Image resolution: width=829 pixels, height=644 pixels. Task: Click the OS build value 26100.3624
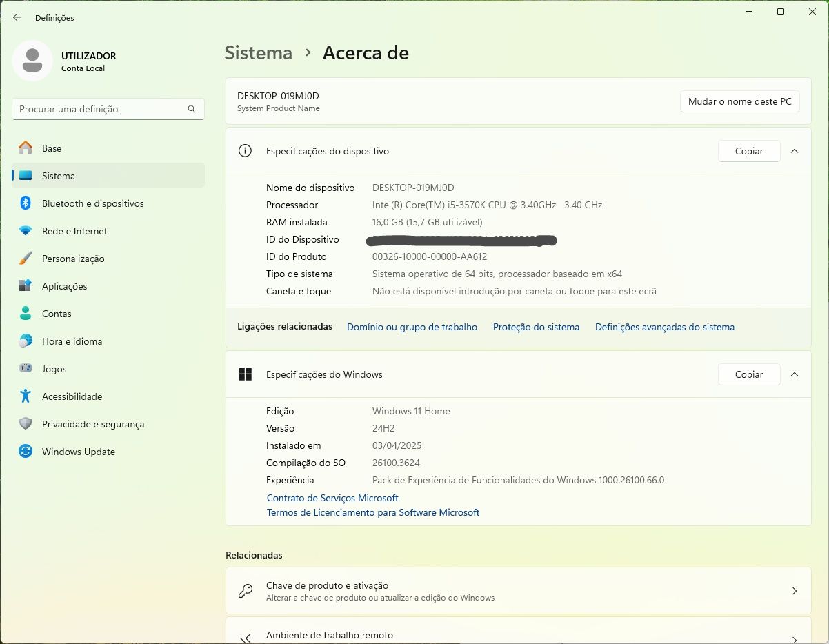(396, 463)
